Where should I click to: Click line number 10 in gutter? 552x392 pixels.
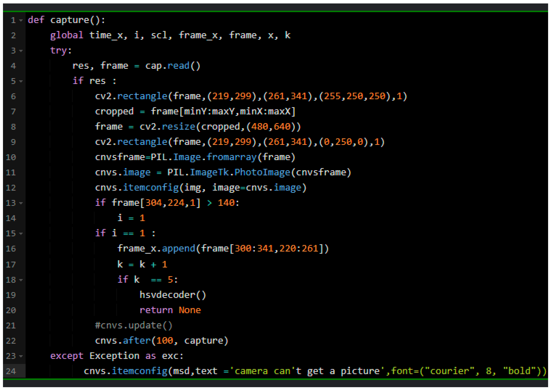[x=11, y=157]
